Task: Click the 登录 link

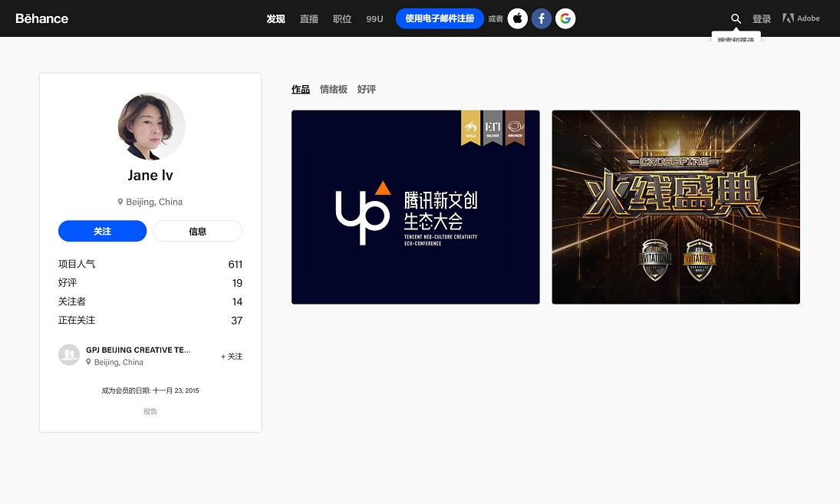Action: (762, 18)
